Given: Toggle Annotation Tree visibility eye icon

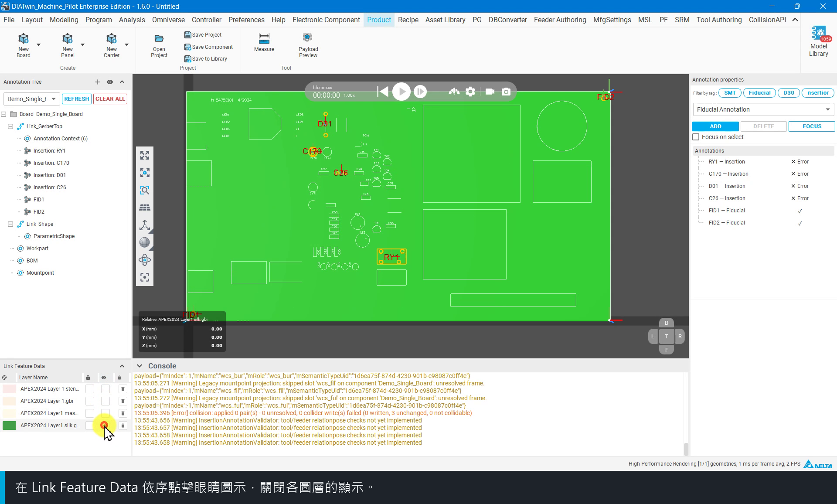Looking at the screenshot, I should point(110,82).
